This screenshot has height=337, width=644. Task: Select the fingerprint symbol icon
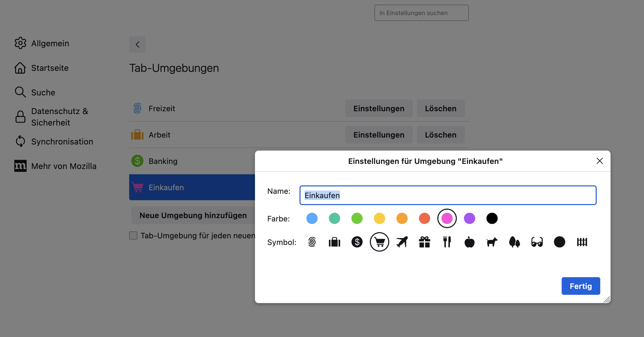click(312, 242)
